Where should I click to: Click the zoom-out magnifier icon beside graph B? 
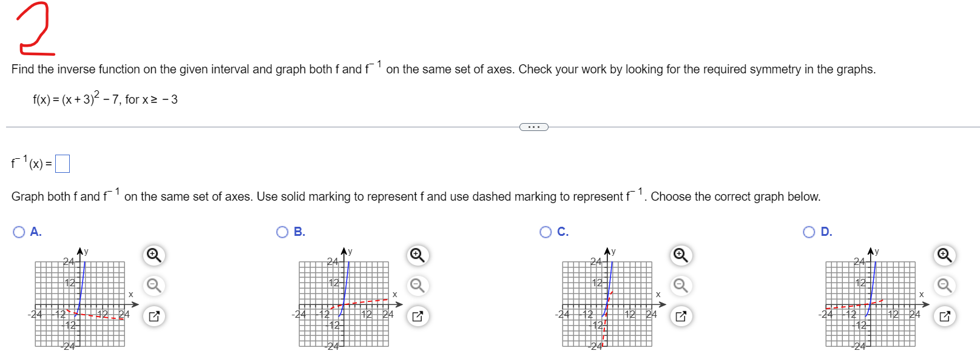coord(416,285)
